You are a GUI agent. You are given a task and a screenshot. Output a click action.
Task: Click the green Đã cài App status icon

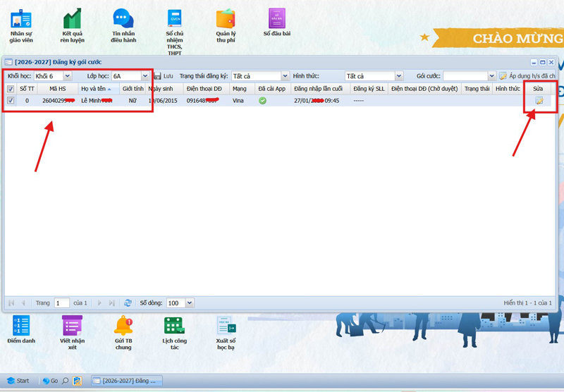(262, 101)
